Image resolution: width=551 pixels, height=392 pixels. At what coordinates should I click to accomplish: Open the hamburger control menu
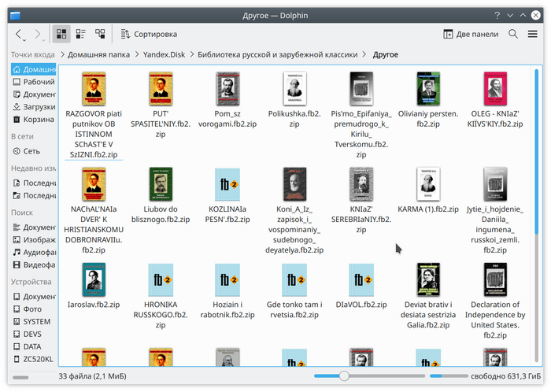click(x=534, y=34)
